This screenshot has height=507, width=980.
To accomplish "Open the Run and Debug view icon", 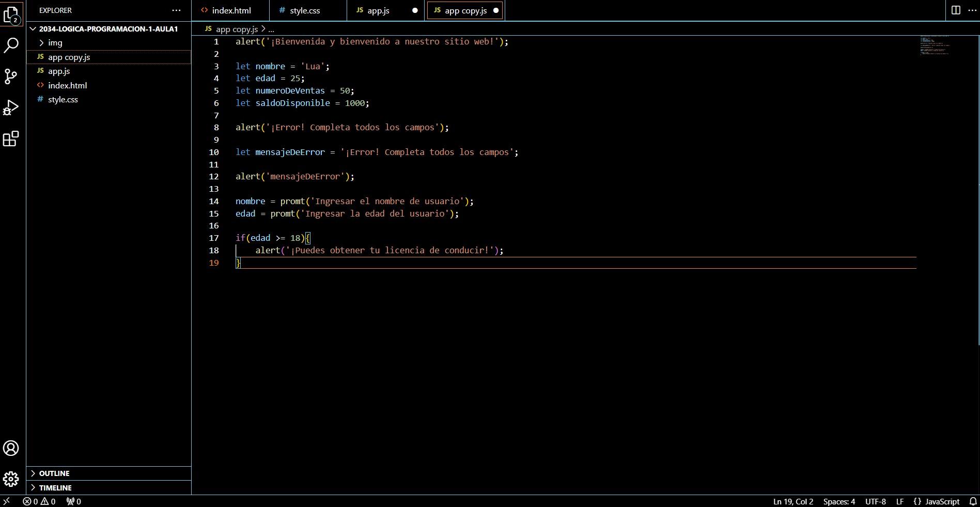I will click(11, 107).
